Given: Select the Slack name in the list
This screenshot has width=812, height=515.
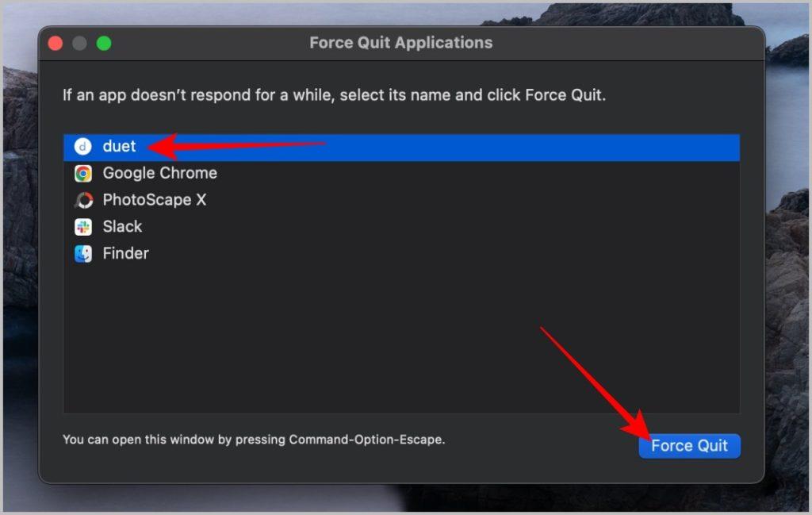Looking at the screenshot, I should click(122, 226).
